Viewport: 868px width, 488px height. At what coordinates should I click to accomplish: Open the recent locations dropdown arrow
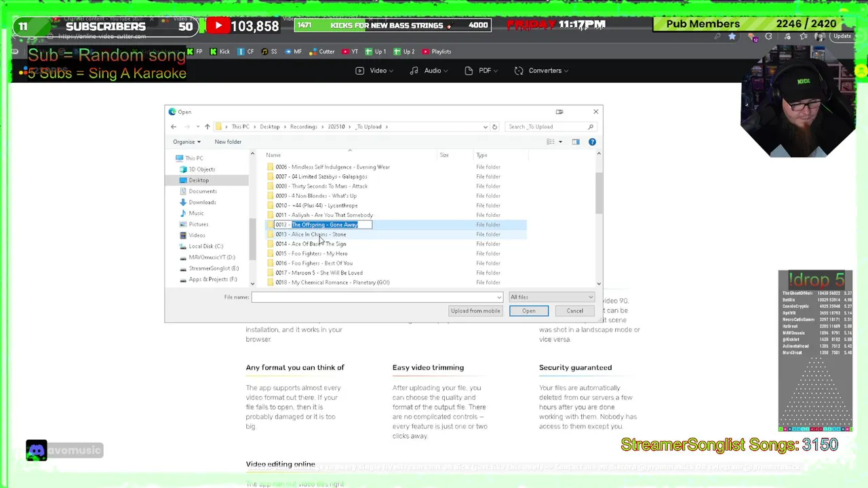pyautogui.click(x=197, y=127)
